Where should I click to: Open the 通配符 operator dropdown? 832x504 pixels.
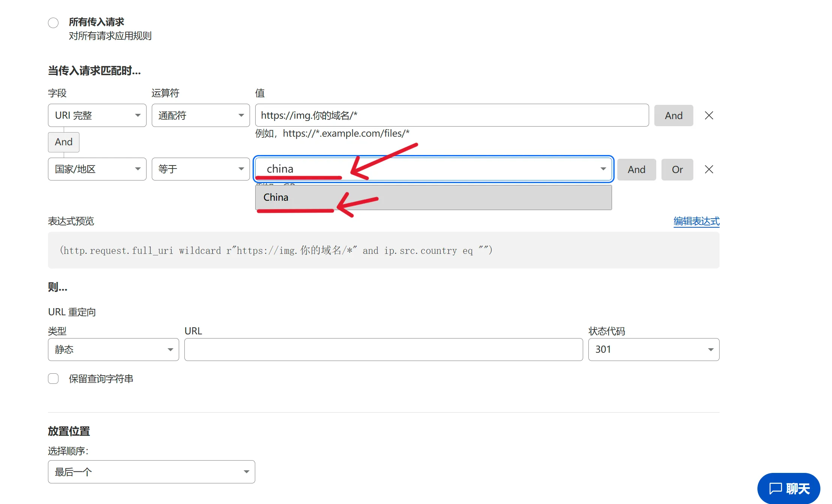(201, 115)
